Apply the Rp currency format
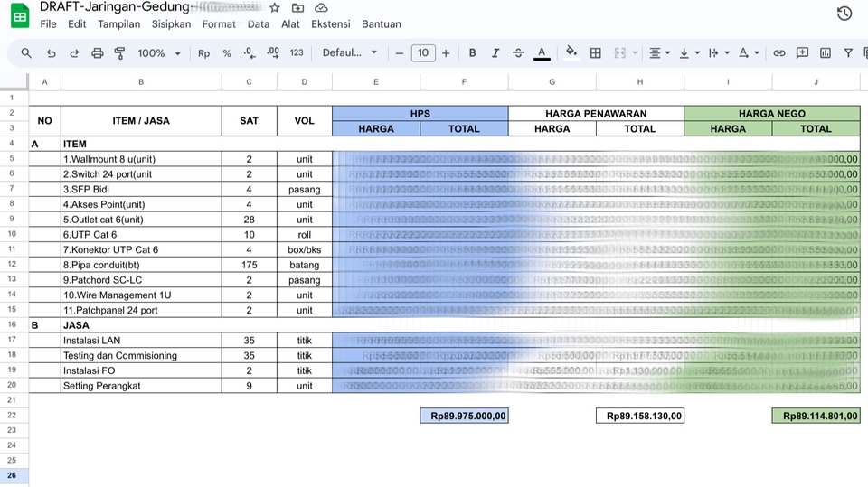868x487 pixels. coord(203,53)
